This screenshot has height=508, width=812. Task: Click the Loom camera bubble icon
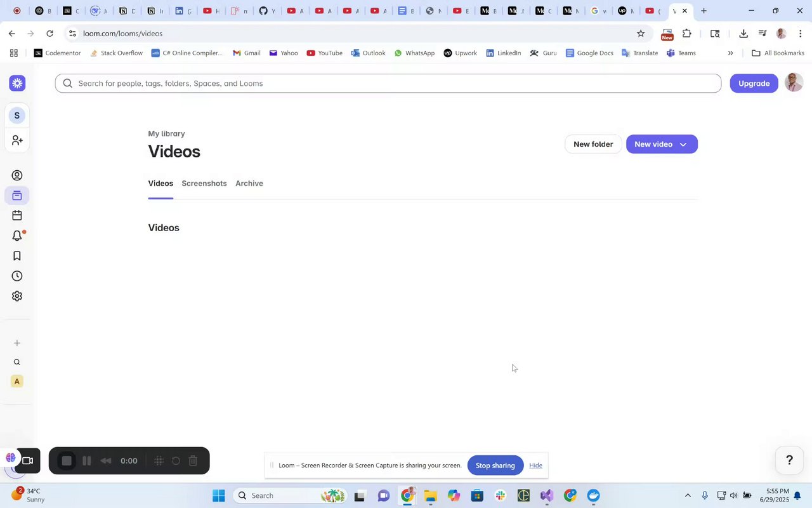27,460
